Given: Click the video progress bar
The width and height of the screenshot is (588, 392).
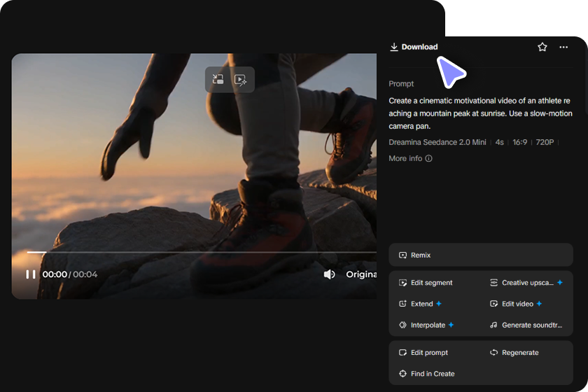Looking at the screenshot, I should (202, 253).
